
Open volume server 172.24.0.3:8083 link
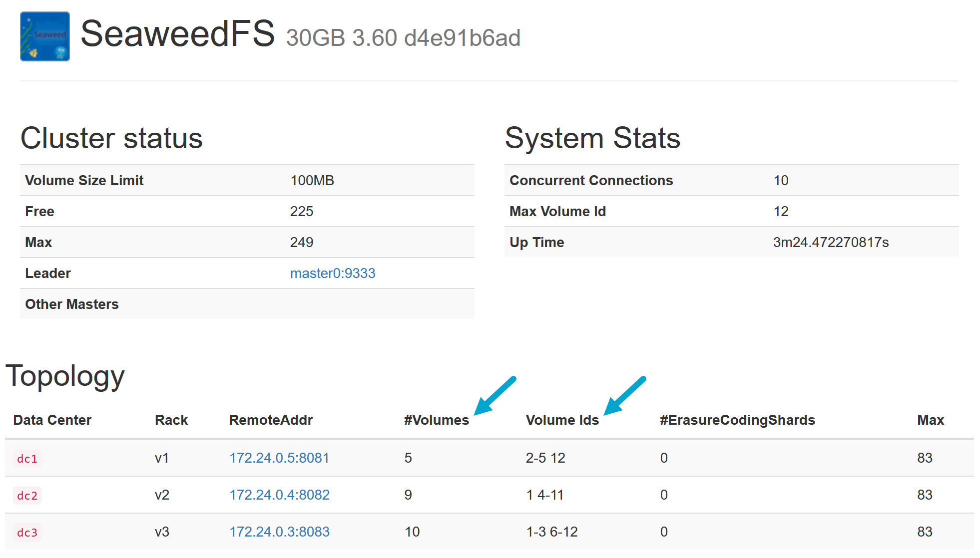click(x=279, y=532)
